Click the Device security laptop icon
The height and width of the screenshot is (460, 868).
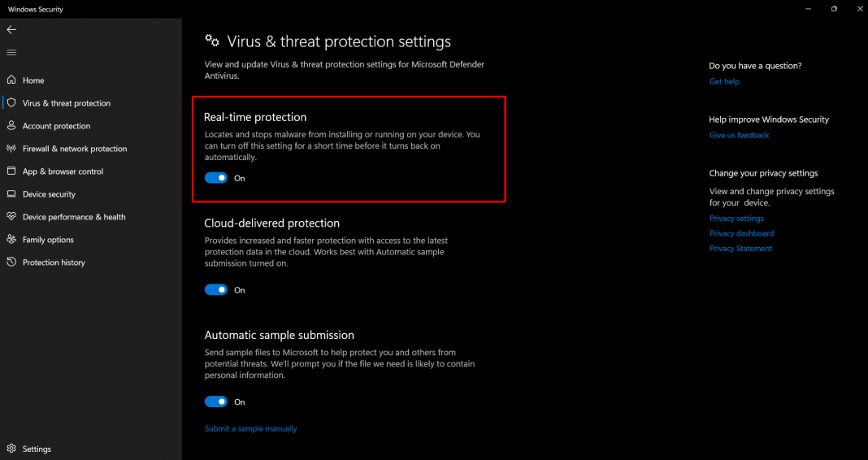tap(11, 194)
